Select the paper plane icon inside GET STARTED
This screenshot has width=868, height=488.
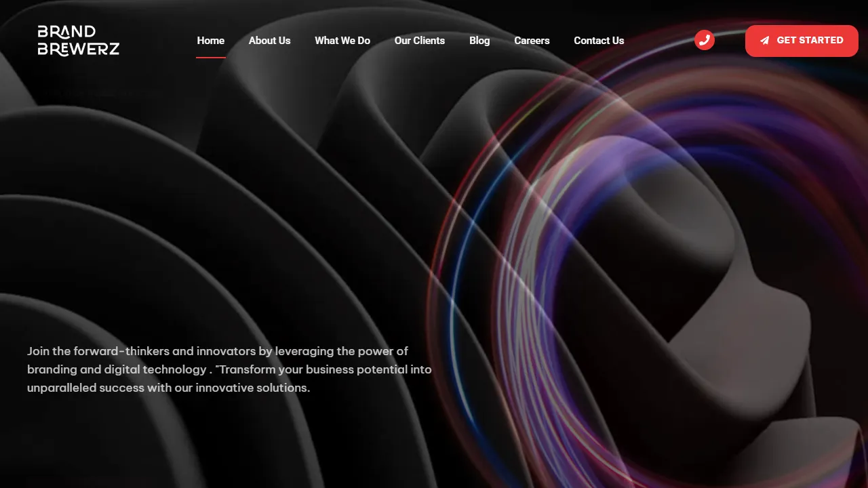pos(763,40)
